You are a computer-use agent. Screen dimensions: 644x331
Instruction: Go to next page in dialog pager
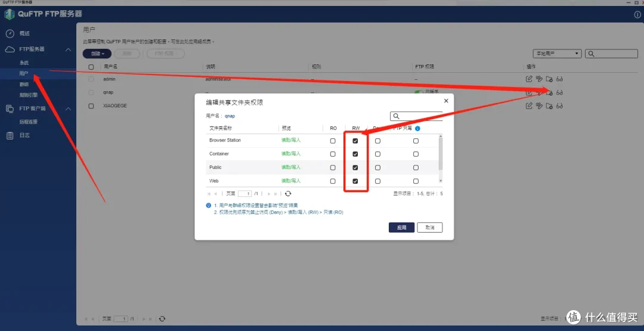coord(269,193)
